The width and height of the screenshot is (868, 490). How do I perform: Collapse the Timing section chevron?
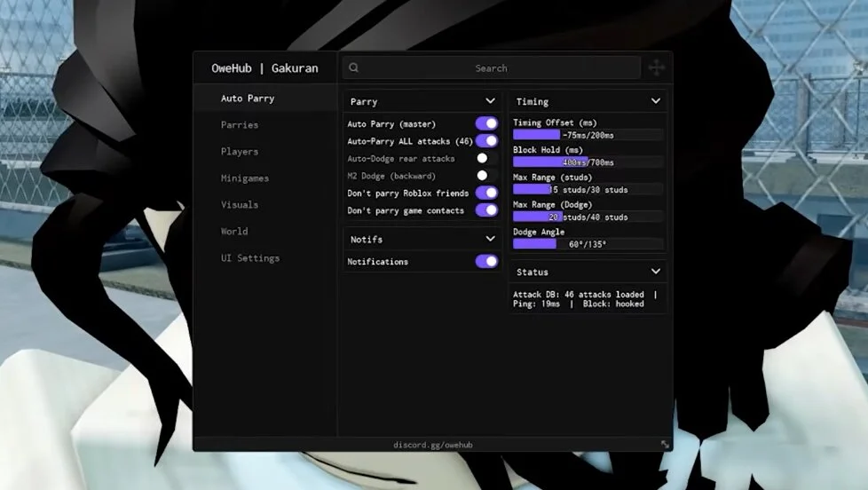pos(655,101)
